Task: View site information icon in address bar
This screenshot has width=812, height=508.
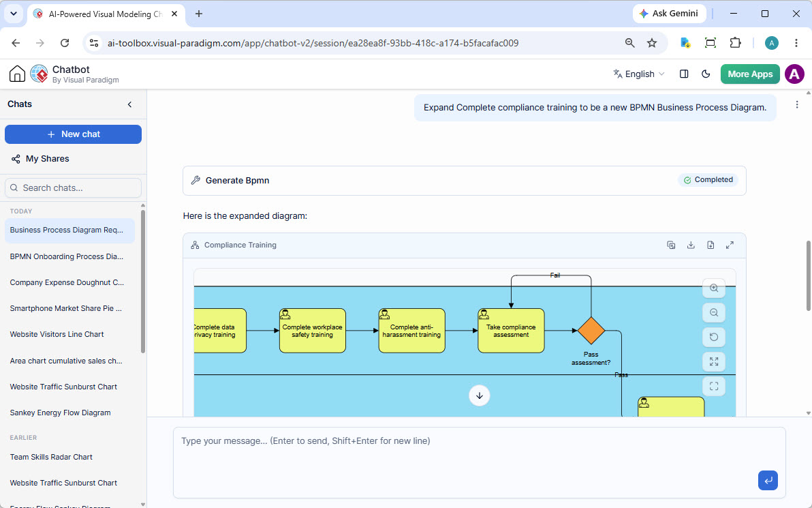Action: click(94, 43)
